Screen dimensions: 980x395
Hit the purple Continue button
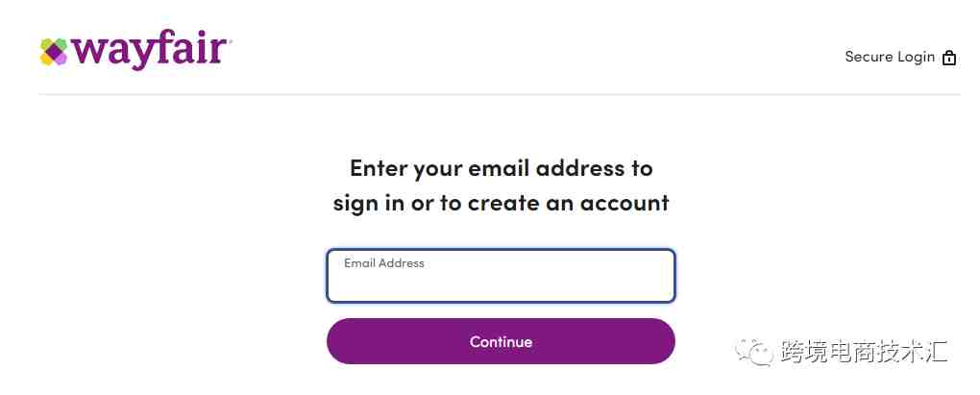(x=501, y=341)
